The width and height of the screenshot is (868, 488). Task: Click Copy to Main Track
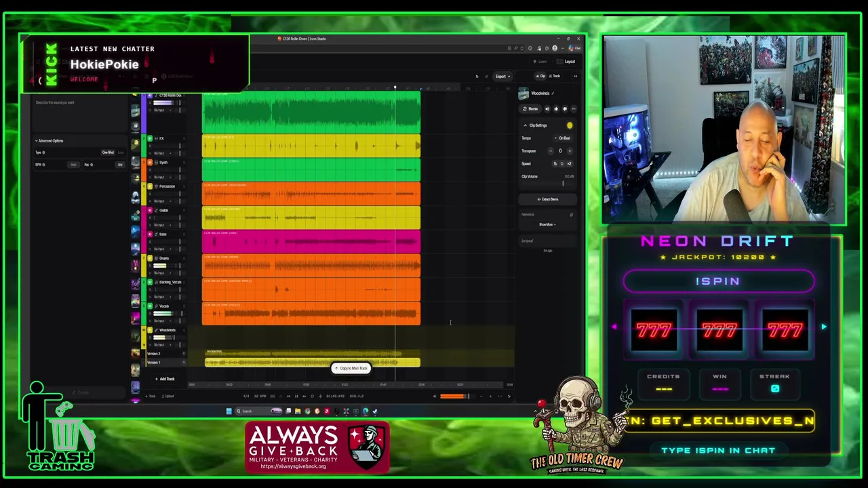[351, 368]
